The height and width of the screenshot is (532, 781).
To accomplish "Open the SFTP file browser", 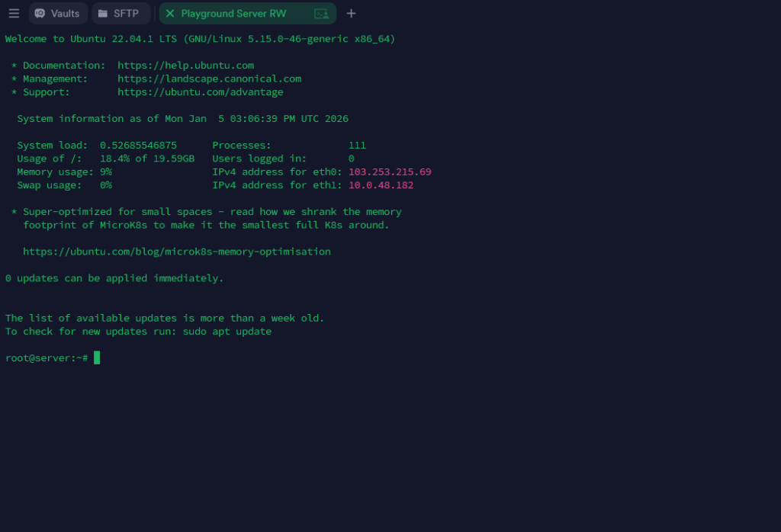I will pos(120,13).
